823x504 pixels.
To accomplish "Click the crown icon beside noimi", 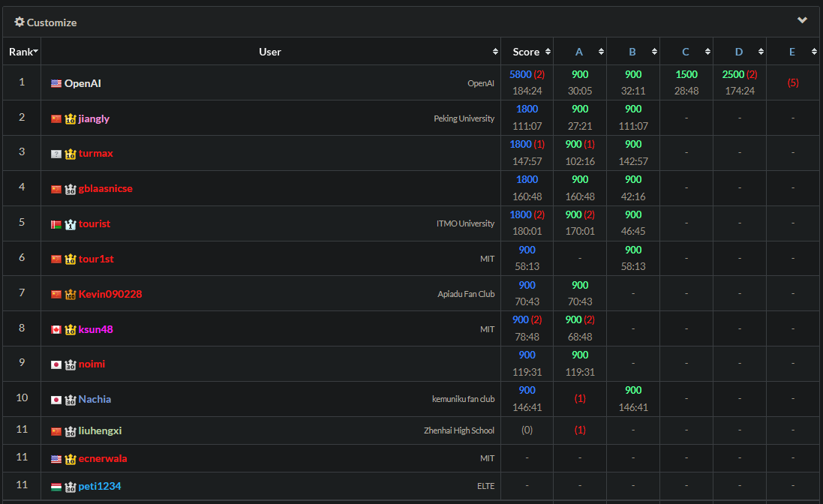I will click(x=71, y=364).
